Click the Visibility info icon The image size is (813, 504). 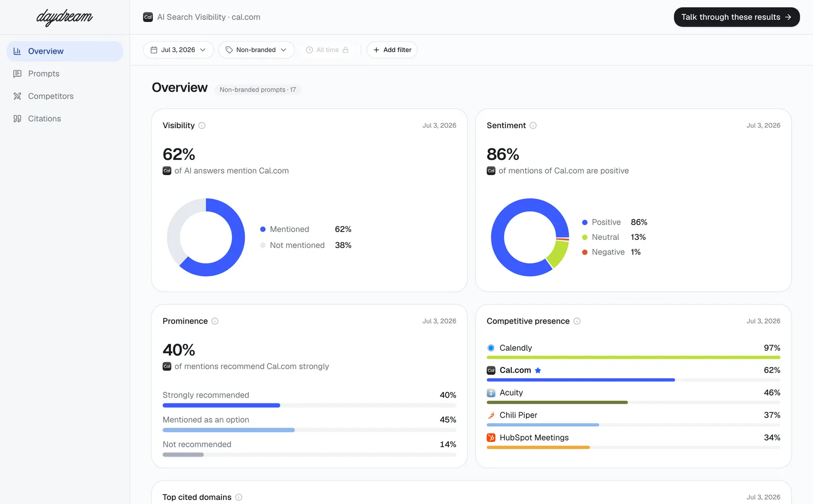coord(202,126)
